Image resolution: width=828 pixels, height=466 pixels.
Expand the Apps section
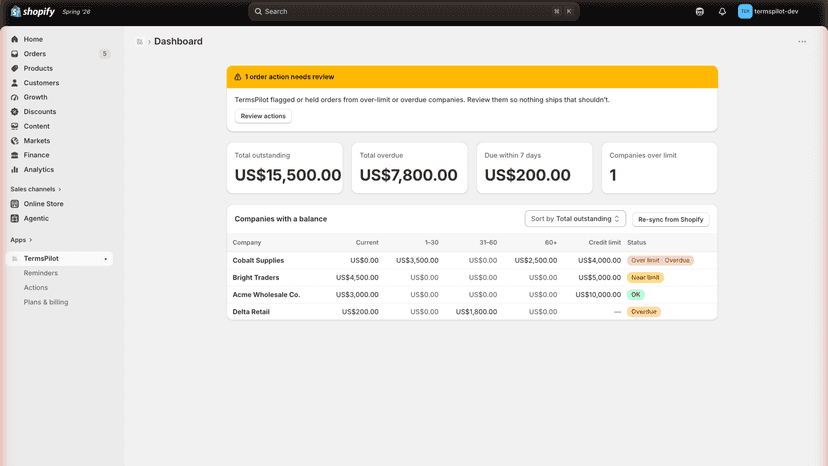pyautogui.click(x=21, y=240)
